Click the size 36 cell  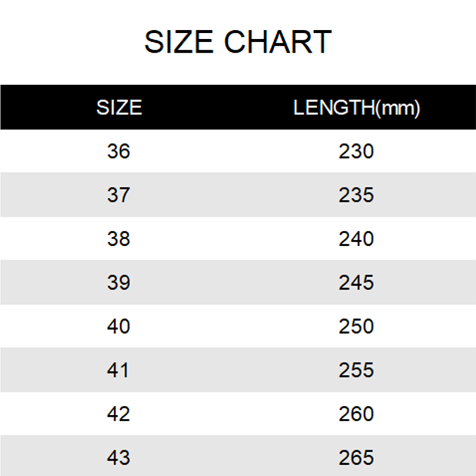pos(118,151)
